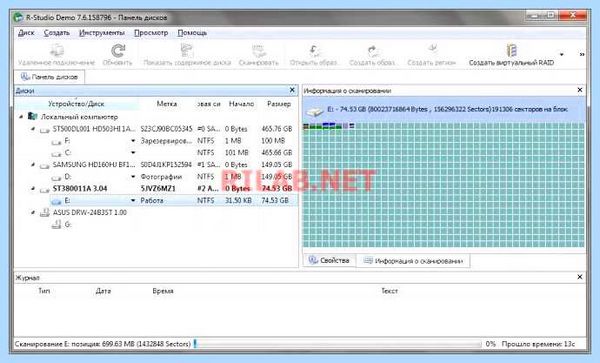
Task: Open dropdown arrow next to Создать виртуальный RAID
Action: (561, 54)
